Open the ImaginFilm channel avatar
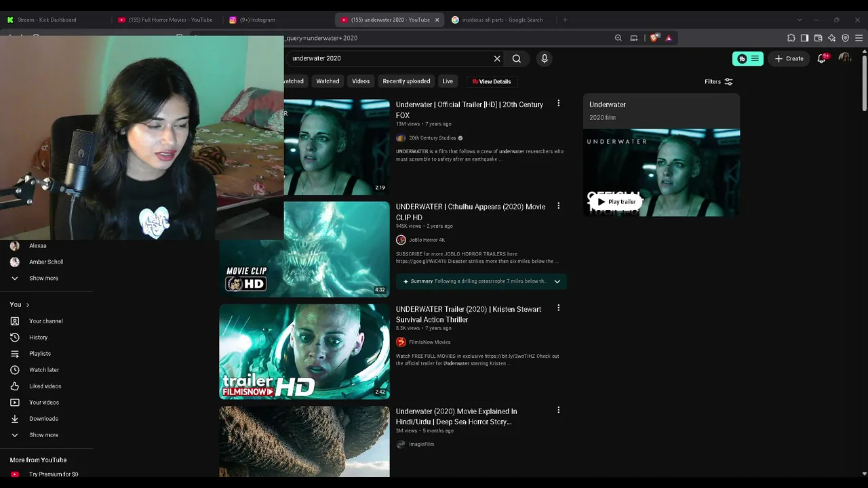The height and width of the screenshot is (488, 868). [401, 444]
